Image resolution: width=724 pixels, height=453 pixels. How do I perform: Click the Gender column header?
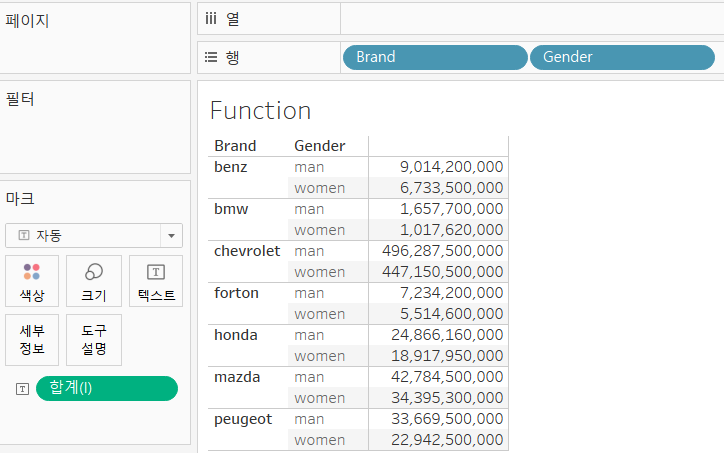coord(320,146)
